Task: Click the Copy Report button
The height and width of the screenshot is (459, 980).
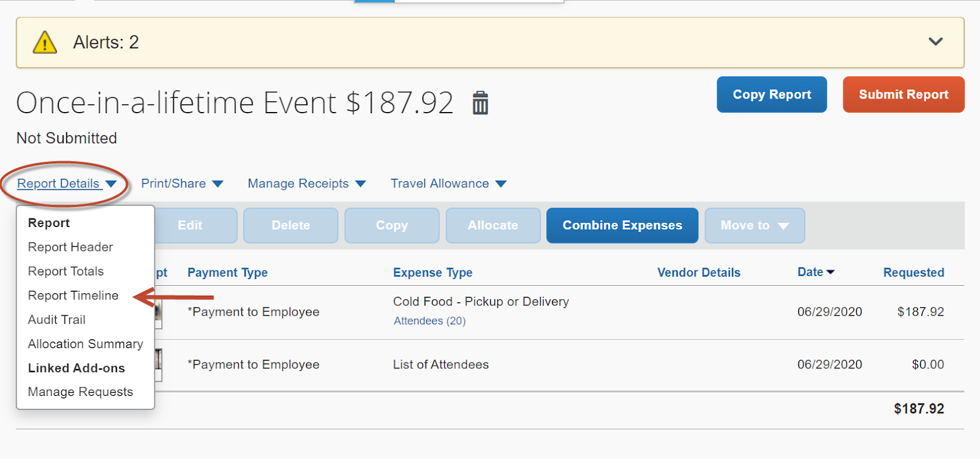Action: pos(772,94)
